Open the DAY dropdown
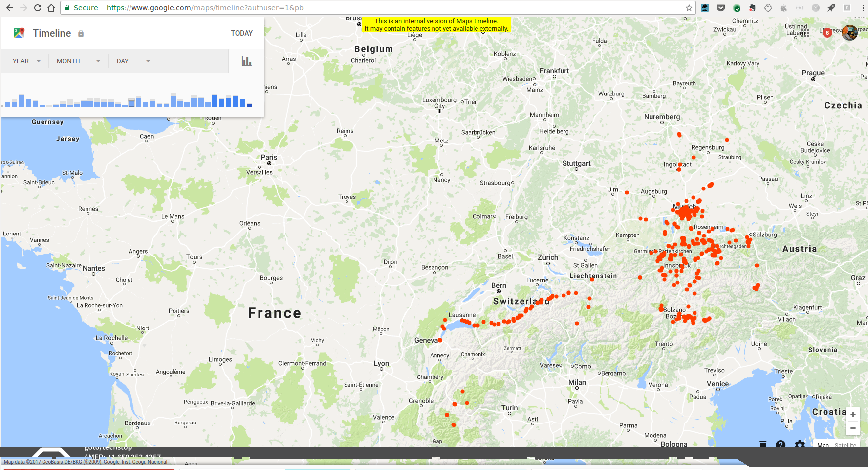Screen dimensions: 868x470 click(133, 61)
